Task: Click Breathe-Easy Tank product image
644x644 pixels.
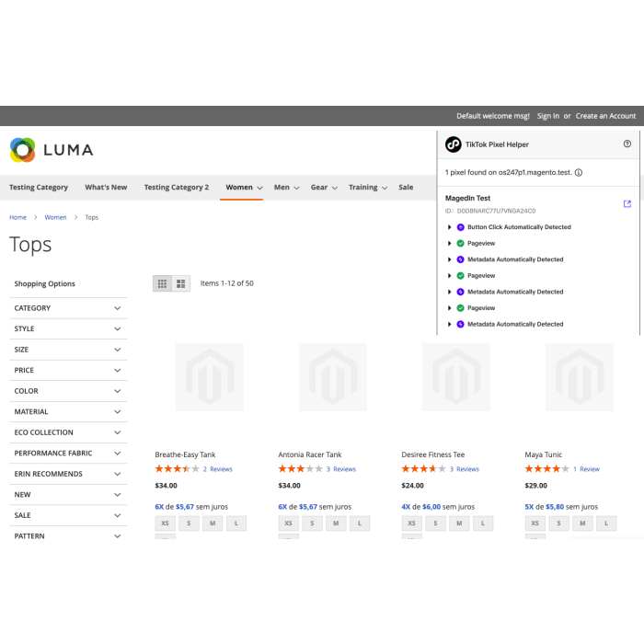Action: [x=210, y=377]
